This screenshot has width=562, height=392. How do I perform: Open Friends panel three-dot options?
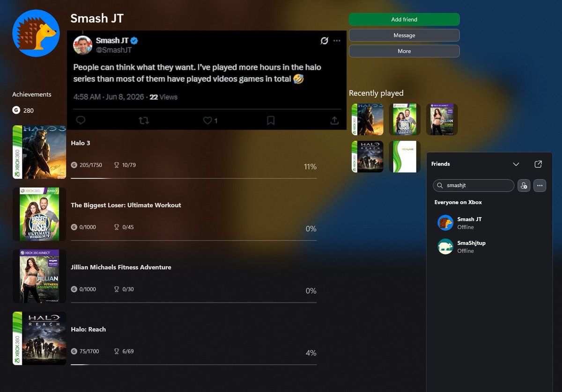540,185
